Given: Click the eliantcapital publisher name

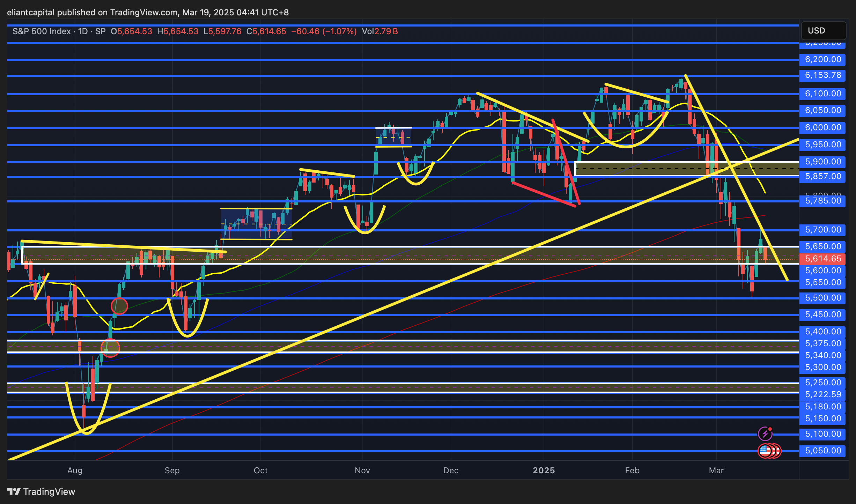Looking at the screenshot, I should (x=31, y=13).
